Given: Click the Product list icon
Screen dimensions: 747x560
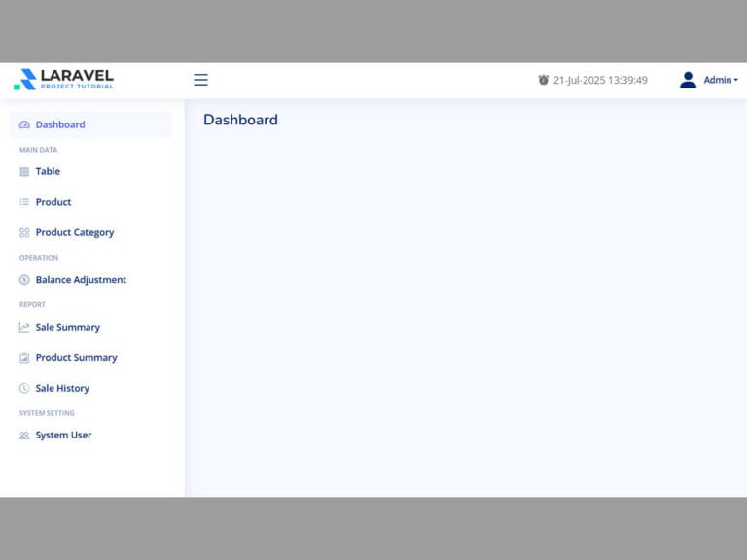Looking at the screenshot, I should tap(24, 202).
